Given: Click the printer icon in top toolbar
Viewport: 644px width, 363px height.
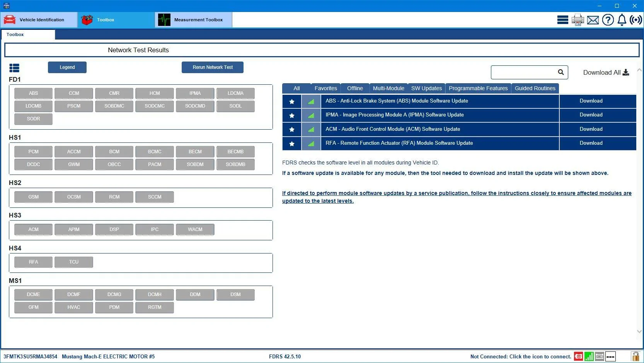Looking at the screenshot, I should tap(578, 20).
